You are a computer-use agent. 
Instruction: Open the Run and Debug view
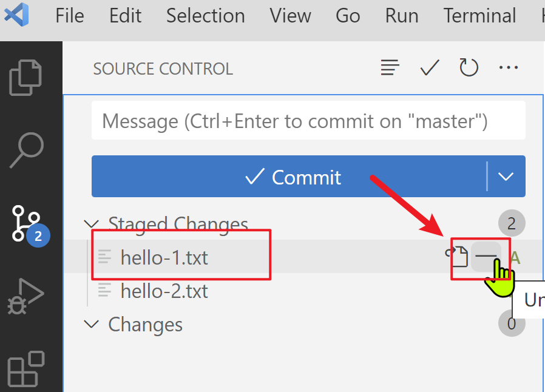click(25, 297)
